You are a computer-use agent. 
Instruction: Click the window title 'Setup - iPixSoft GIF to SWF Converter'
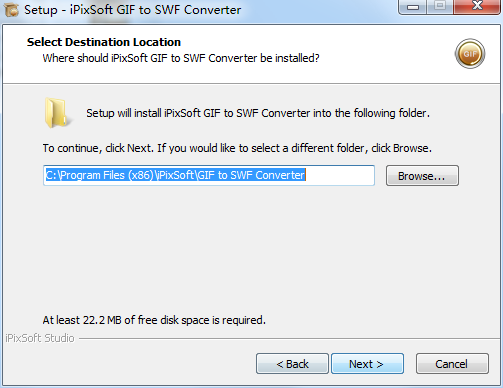tap(132, 10)
